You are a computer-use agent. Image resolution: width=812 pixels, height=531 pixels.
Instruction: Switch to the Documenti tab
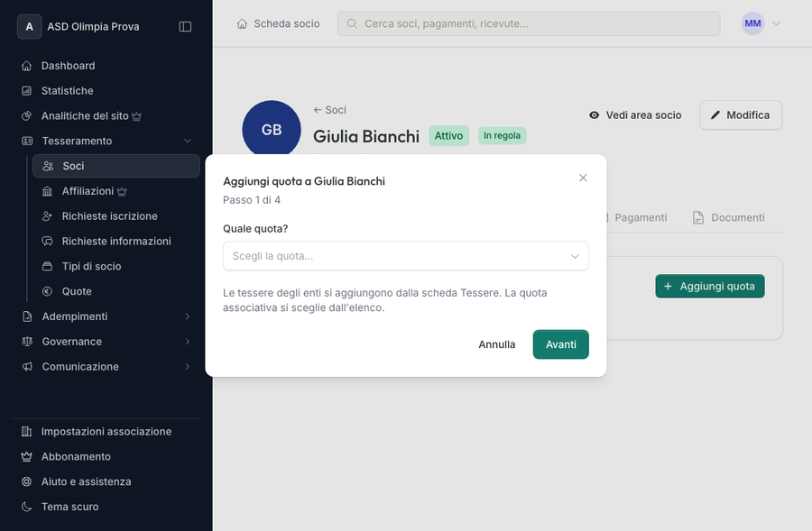pos(729,218)
